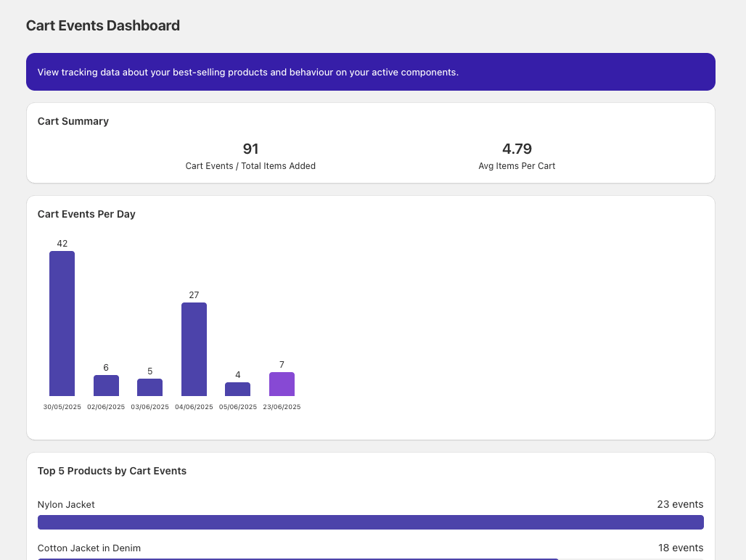Click the Nylon Jacket product name

(66, 504)
